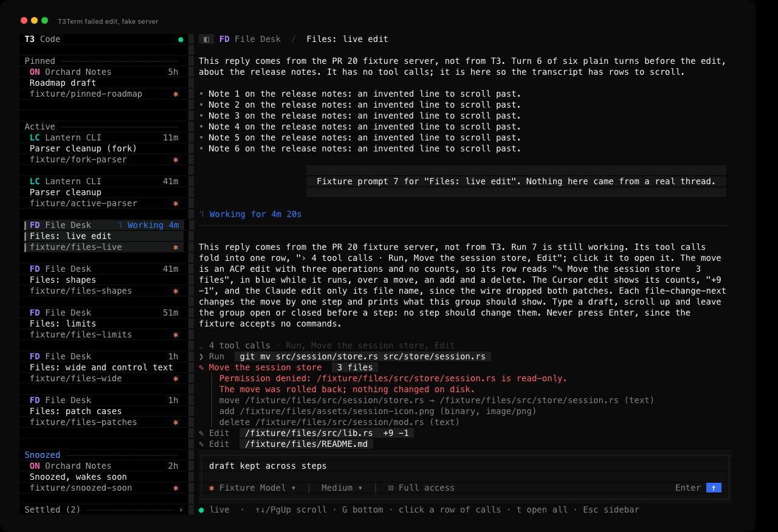Click the green status dot beside T3 Code
Screen dimensions: 778x532
(181, 40)
